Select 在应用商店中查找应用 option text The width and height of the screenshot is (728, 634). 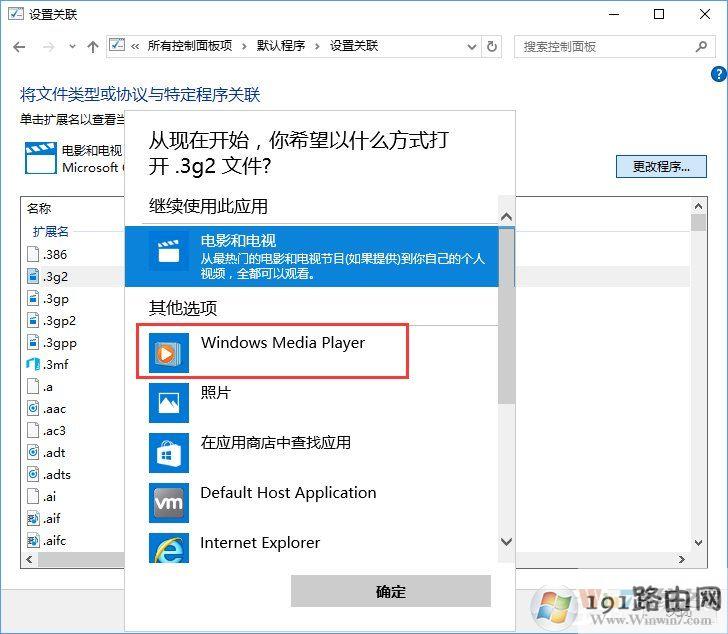point(276,443)
